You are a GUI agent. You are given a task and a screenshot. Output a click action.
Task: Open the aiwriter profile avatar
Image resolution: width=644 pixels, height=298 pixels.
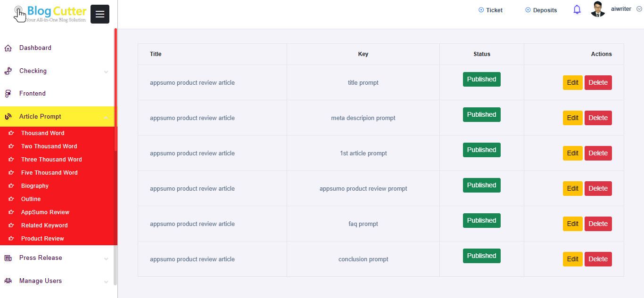pos(598,9)
